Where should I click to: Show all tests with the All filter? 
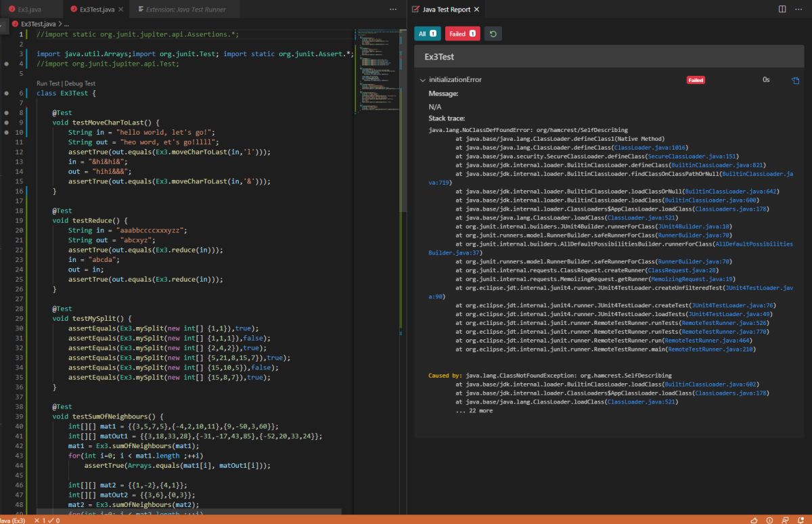[x=427, y=33]
